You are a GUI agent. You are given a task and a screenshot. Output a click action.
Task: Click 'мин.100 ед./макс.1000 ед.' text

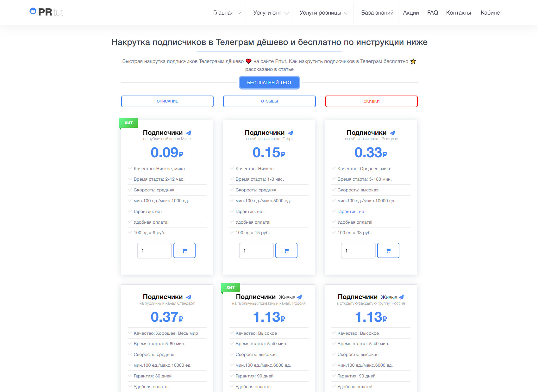click(x=161, y=201)
